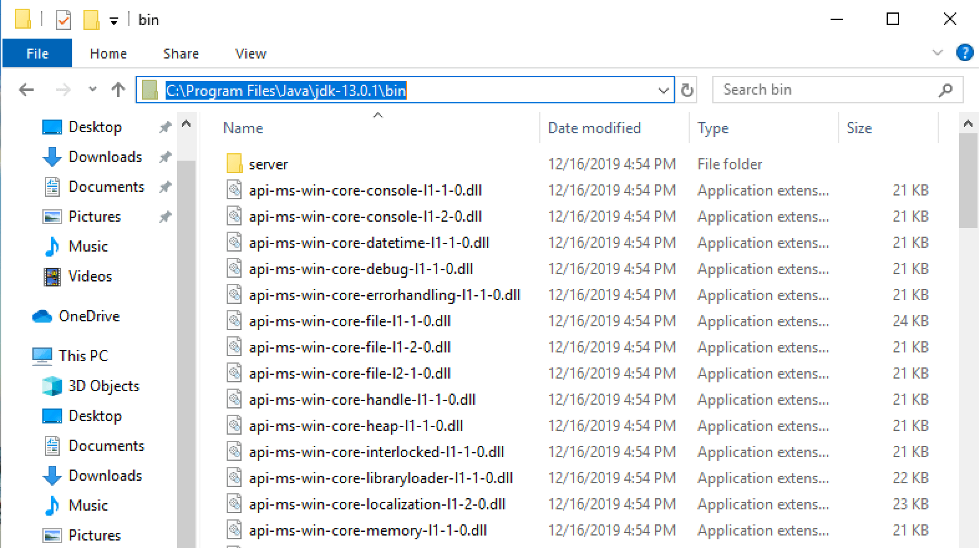Select api-ms-win-core-file-l2-1-0.dll file
980x548 pixels.
(x=350, y=374)
